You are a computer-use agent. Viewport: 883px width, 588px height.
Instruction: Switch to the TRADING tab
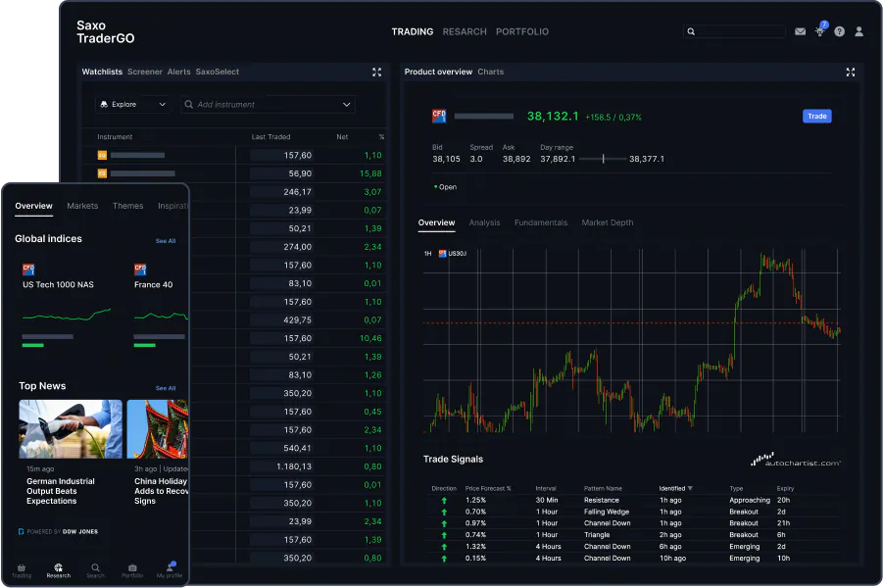tap(413, 32)
